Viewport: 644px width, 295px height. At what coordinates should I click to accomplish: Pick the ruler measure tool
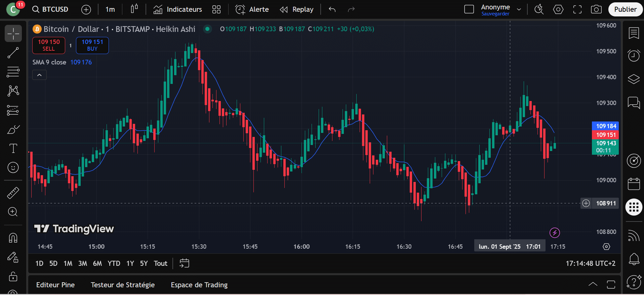tap(13, 193)
